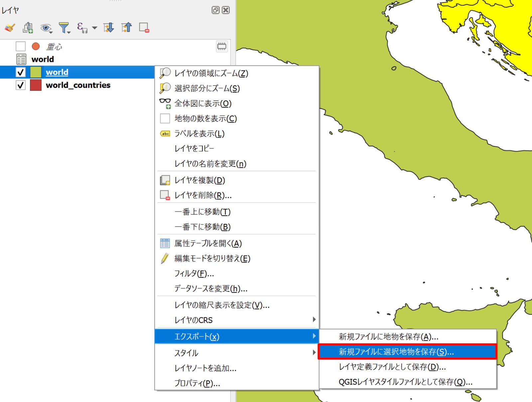The image size is (532, 402).
Task: Toggle 地物の数を表示 checkbox
Action: coord(165,118)
